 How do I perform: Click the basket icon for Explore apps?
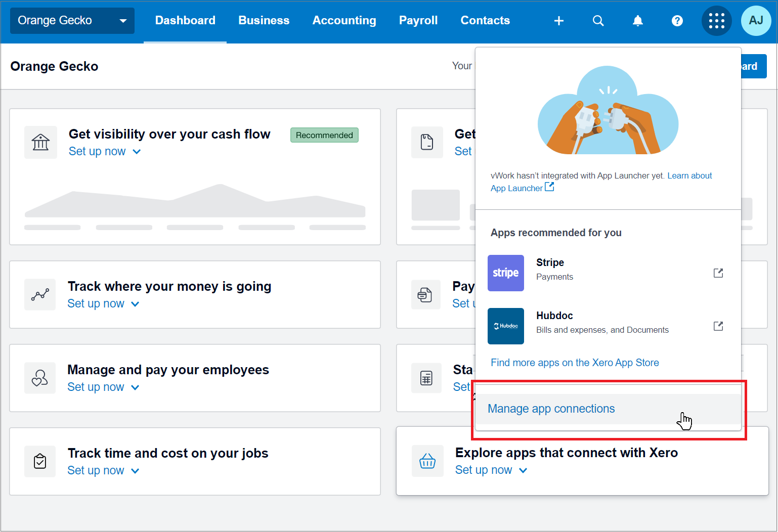(427, 461)
